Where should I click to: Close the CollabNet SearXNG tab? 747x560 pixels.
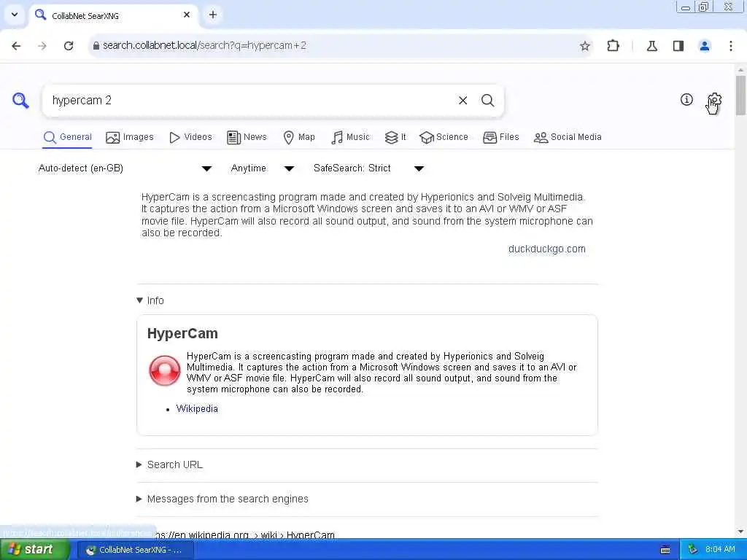(187, 15)
